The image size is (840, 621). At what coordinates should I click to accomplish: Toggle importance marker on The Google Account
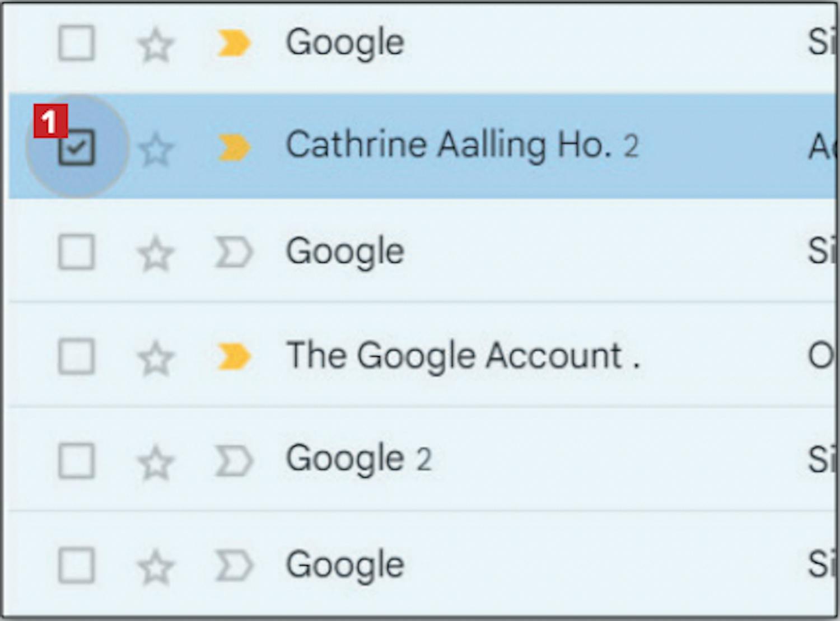point(234,357)
